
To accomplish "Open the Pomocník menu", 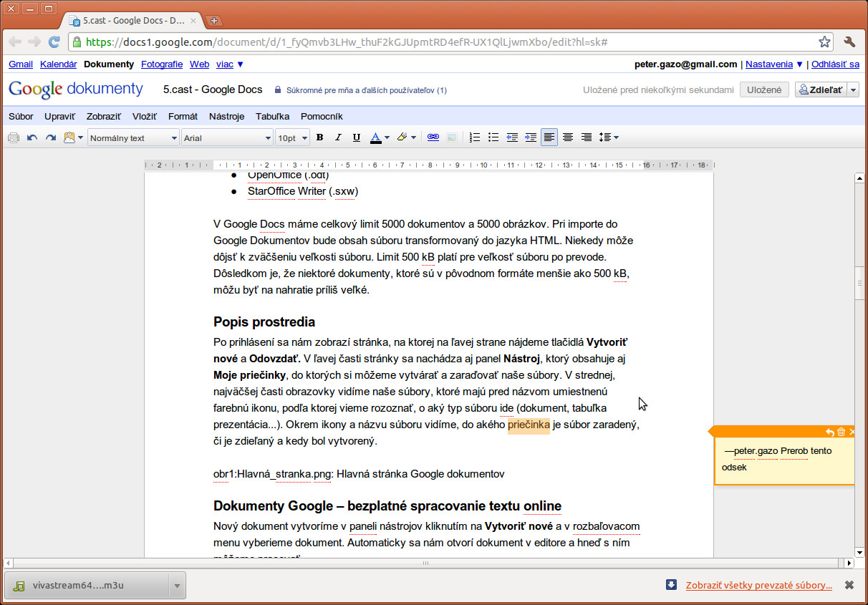I will 322,116.
